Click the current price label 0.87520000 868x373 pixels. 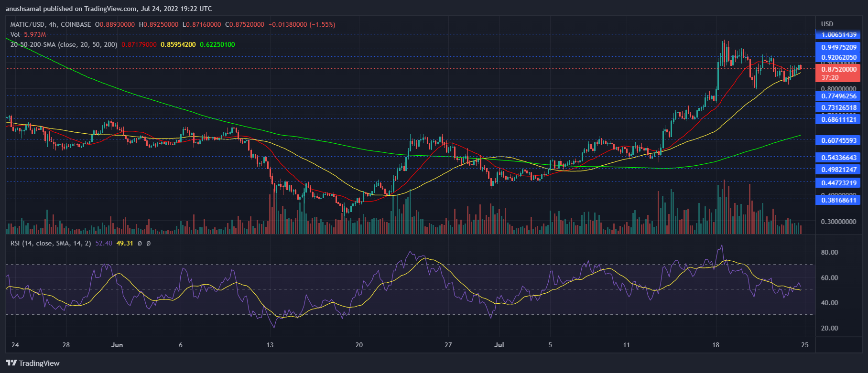pyautogui.click(x=838, y=69)
